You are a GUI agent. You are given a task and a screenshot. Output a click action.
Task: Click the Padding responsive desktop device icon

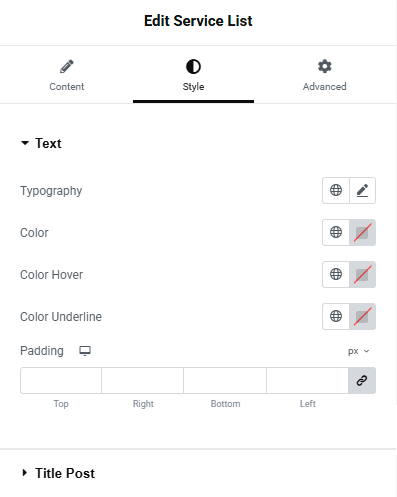(85, 351)
